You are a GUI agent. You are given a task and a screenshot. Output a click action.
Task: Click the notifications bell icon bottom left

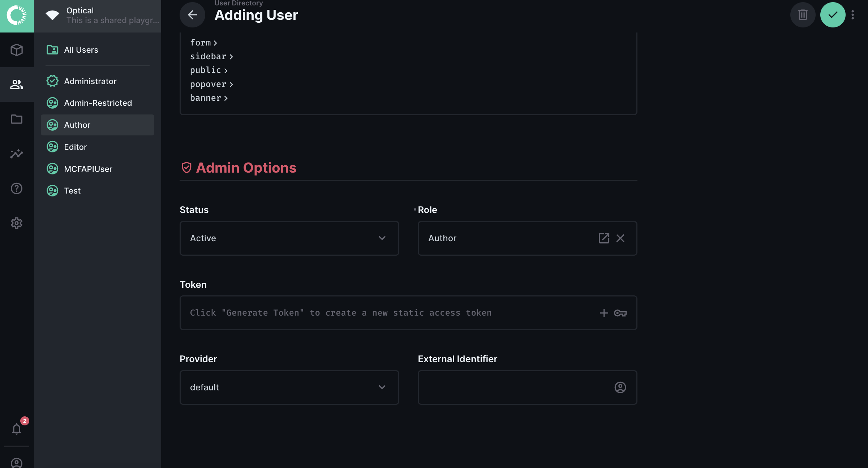(16, 429)
